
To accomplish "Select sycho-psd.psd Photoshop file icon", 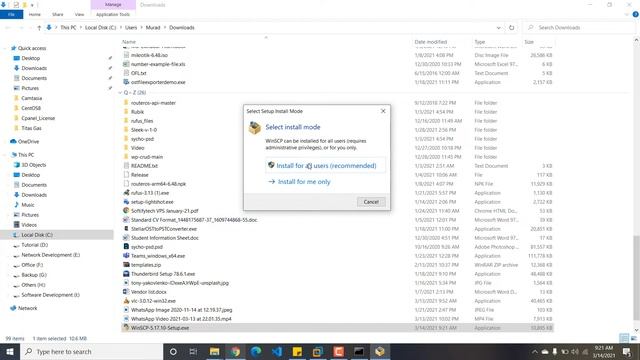I will pos(126,247).
